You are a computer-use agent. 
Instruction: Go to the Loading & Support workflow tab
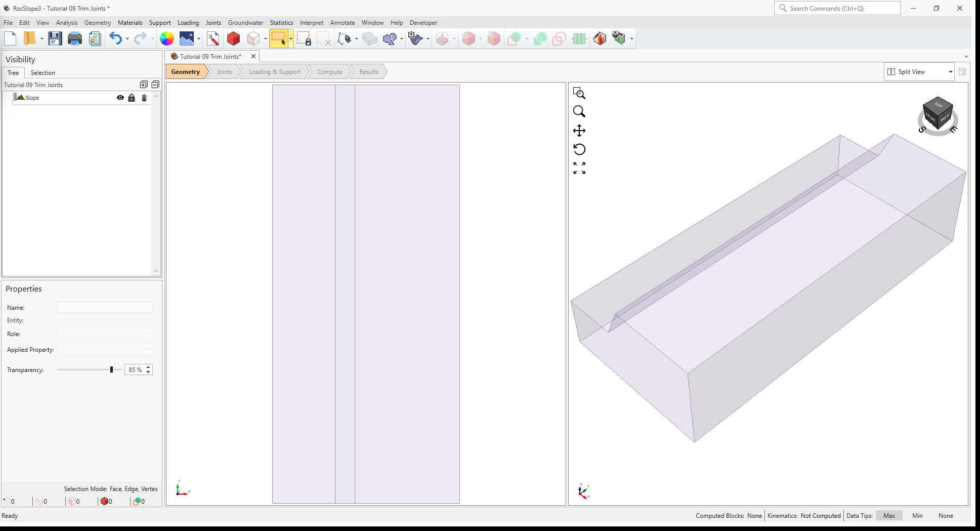(275, 72)
